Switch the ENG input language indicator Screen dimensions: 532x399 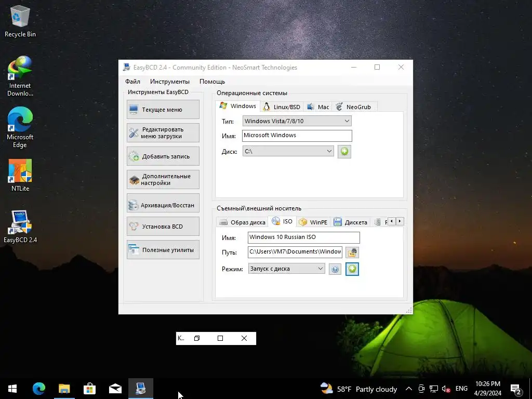[x=461, y=389]
